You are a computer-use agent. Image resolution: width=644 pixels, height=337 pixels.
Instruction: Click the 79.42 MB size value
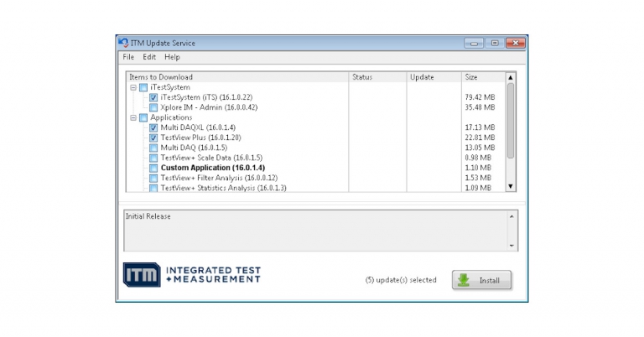(480, 97)
